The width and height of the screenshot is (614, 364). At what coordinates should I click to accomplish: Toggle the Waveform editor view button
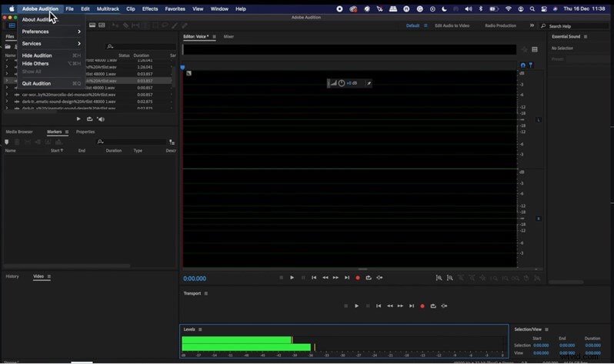(12, 25)
